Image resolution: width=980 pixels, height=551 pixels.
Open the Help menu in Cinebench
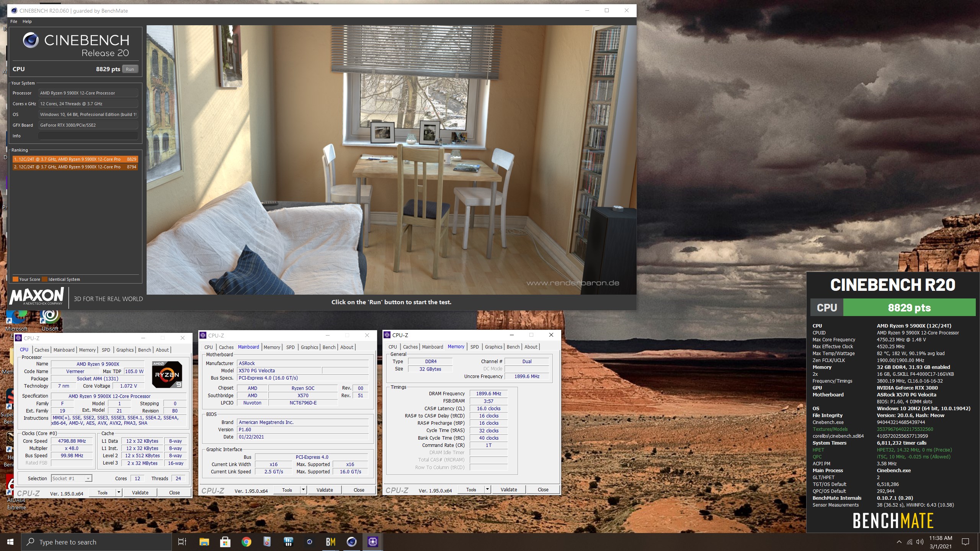pos(27,21)
